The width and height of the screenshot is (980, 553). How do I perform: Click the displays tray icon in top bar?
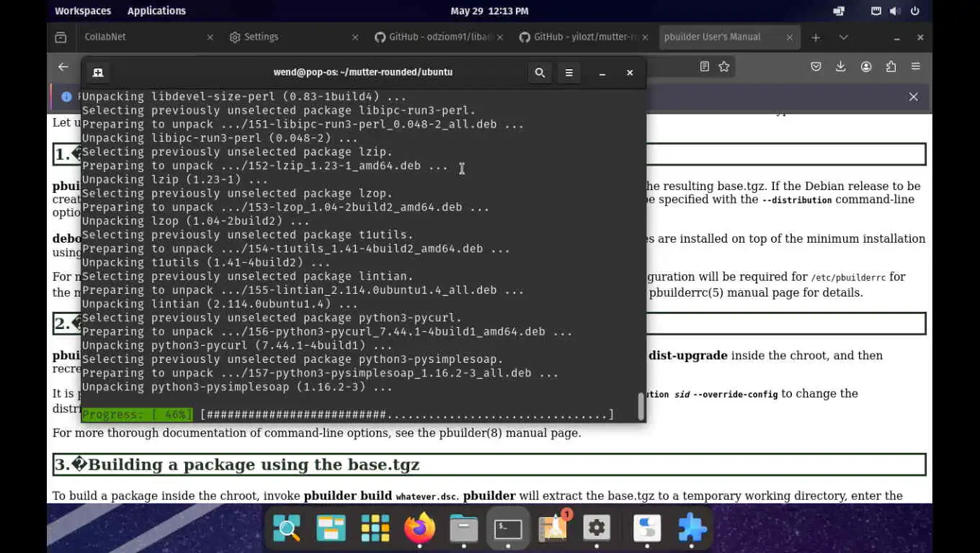[839, 11]
